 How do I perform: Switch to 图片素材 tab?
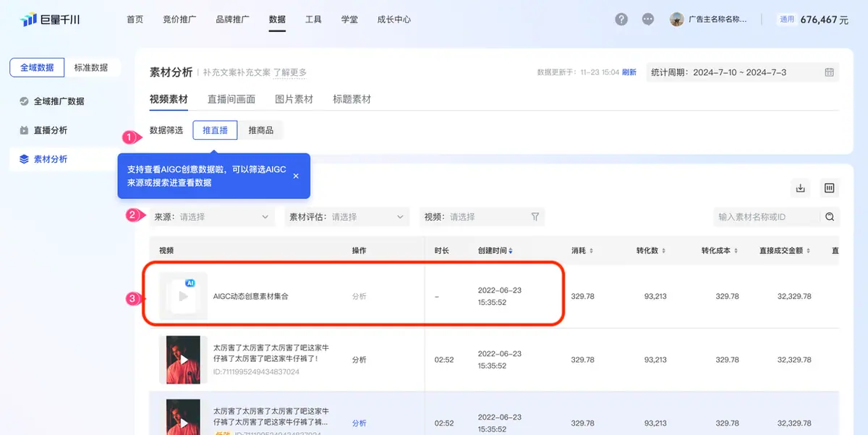[294, 99]
